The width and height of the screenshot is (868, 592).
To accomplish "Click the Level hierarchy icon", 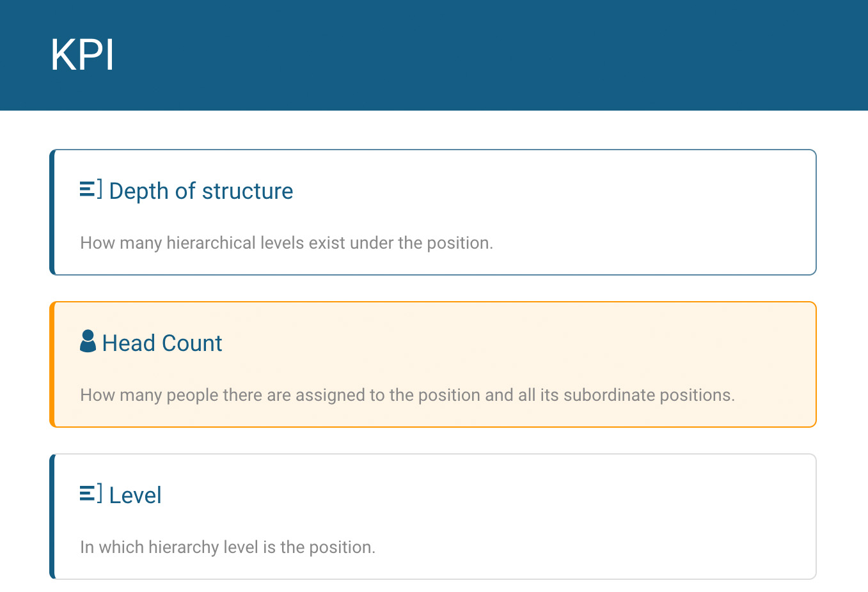I will tap(91, 494).
